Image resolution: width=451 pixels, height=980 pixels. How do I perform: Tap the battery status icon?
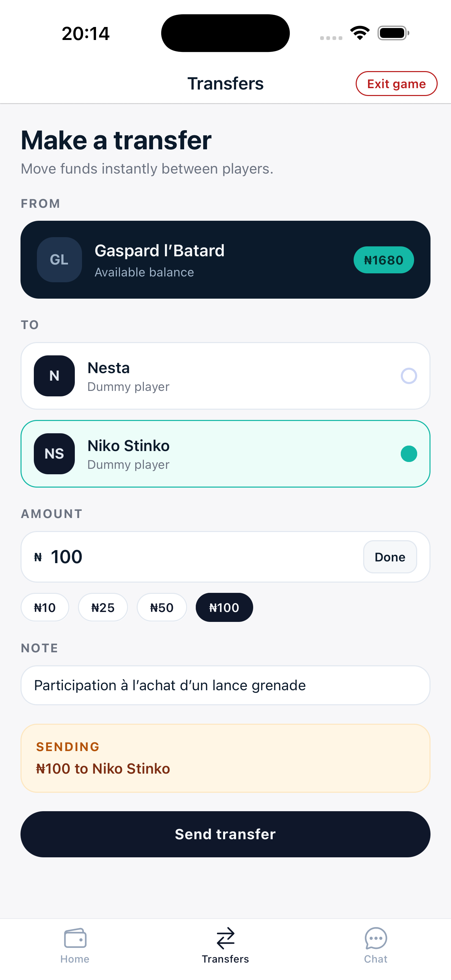coord(393,33)
